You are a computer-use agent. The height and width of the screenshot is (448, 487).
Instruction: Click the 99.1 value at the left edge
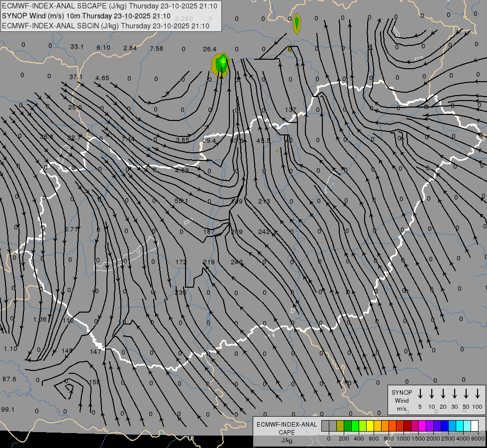pos(8,409)
